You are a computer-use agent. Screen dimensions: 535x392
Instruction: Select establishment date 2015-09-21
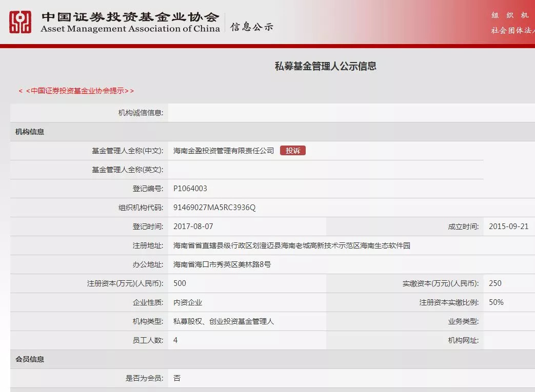(x=508, y=226)
